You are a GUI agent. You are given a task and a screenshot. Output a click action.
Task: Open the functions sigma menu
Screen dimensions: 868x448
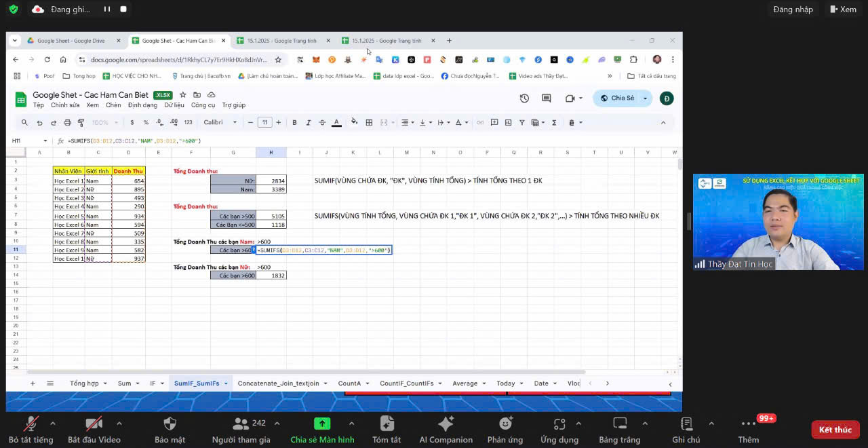[554, 123]
